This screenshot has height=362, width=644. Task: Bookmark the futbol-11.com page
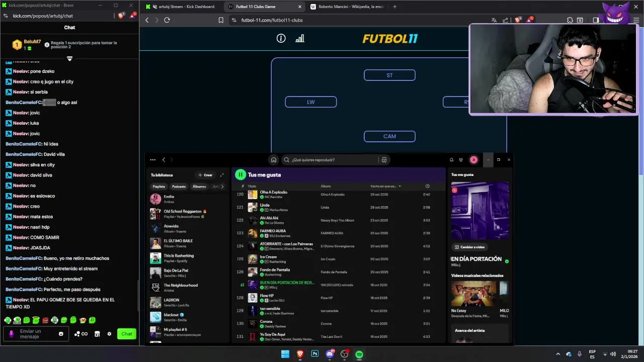tap(221, 20)
